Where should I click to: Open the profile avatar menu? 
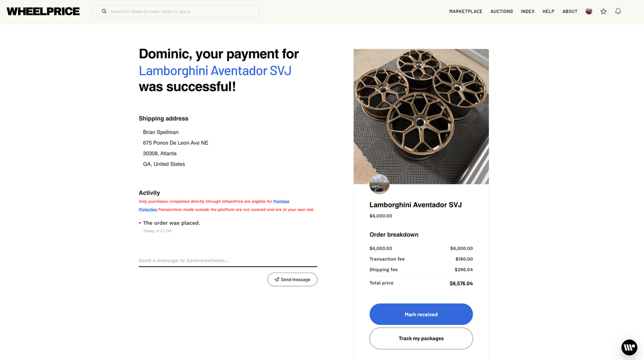[589, 11]
